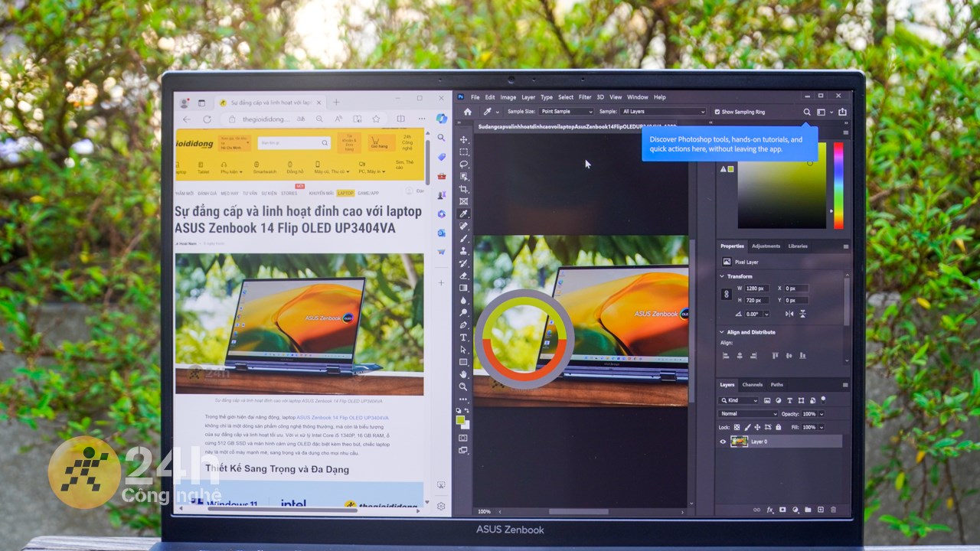Untick Show Sampling Ring checkbox
The width and height of the screenshot is (980, 551).
pyautogui.click(x=717, y=112)
